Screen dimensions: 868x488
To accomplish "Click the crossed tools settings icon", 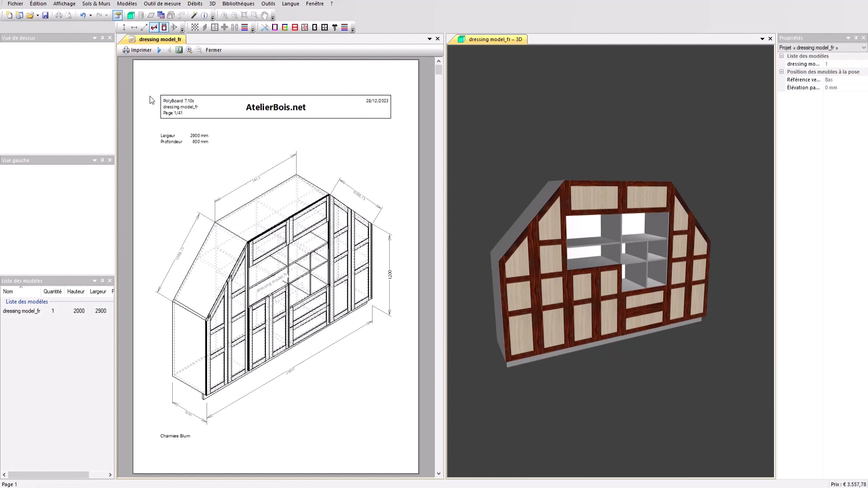I will pos(265,28).
